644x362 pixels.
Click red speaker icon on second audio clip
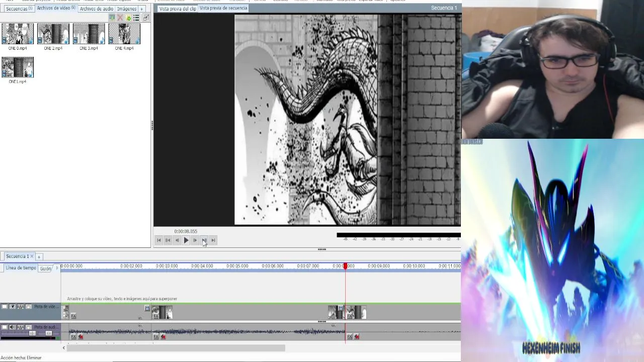tap(163, 336)
